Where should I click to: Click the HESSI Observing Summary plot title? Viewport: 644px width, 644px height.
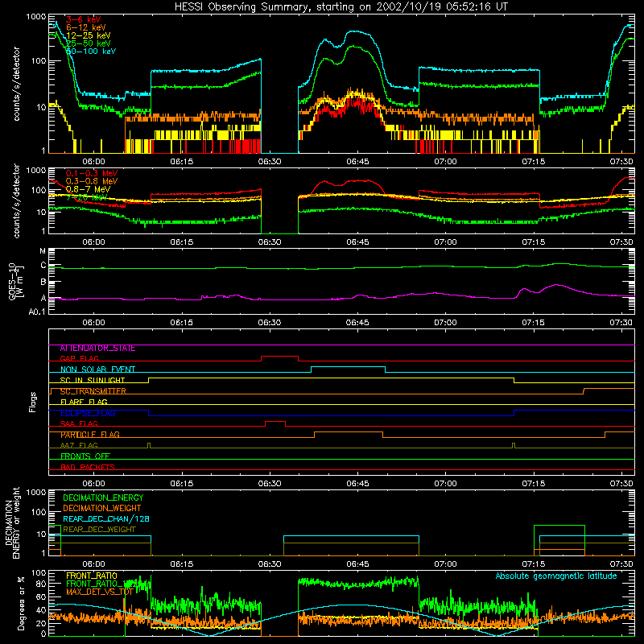pos(341,7)
